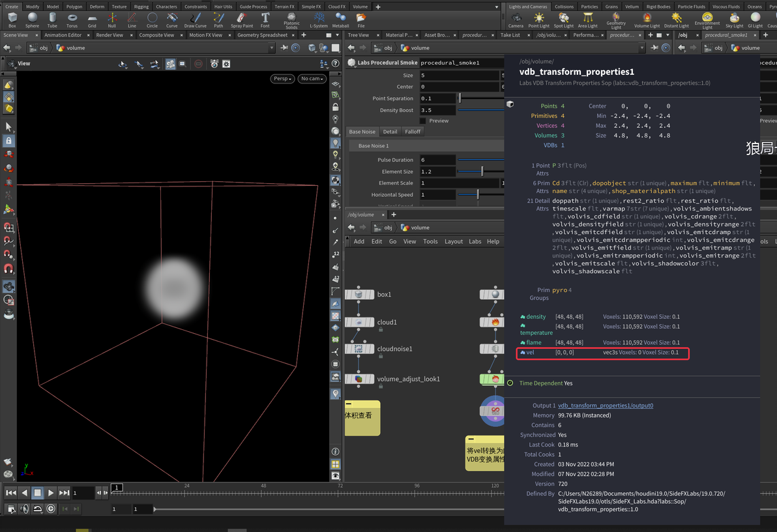Open the Labs menu in network editor
Viewport: 777px width, 532px height.
[475, 241]
